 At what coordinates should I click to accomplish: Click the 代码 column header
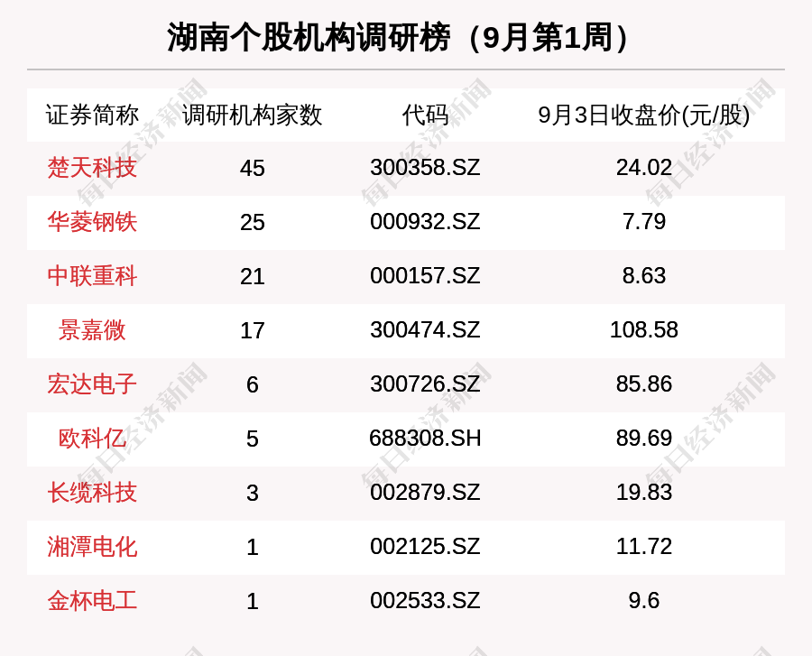[x=425, y=115]
